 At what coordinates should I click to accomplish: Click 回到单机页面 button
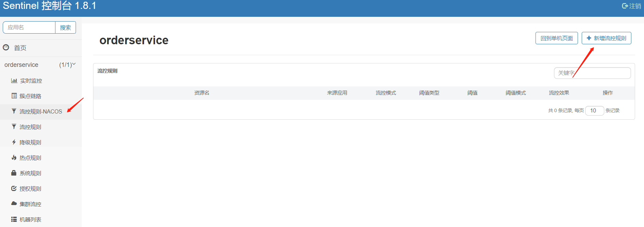pyautogui.click(x=556, y=38)
